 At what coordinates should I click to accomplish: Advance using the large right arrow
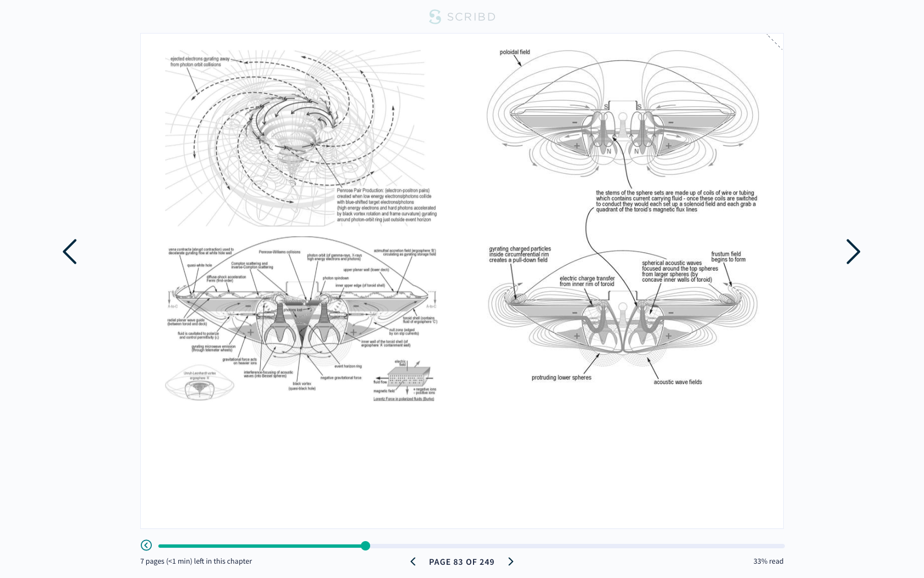[x=853, y=252]
